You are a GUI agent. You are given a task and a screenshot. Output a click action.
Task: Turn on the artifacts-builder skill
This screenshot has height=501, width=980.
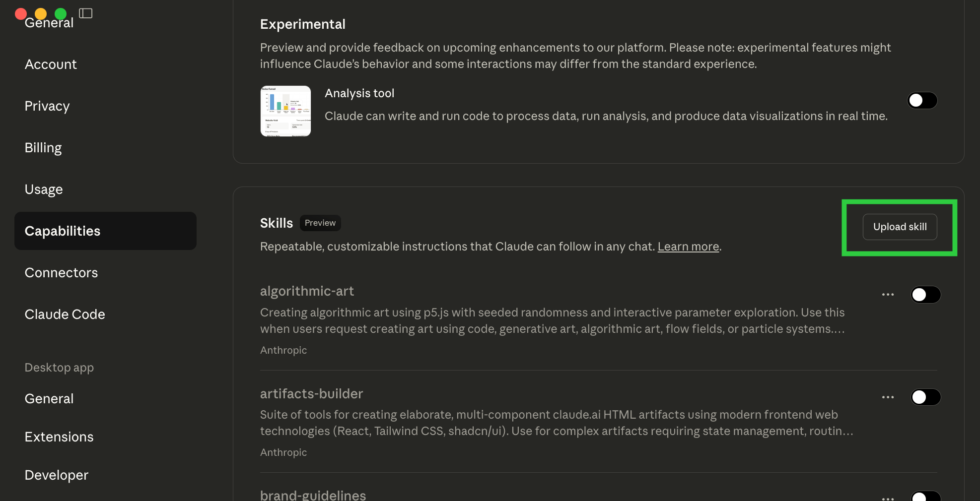point(925,397)
